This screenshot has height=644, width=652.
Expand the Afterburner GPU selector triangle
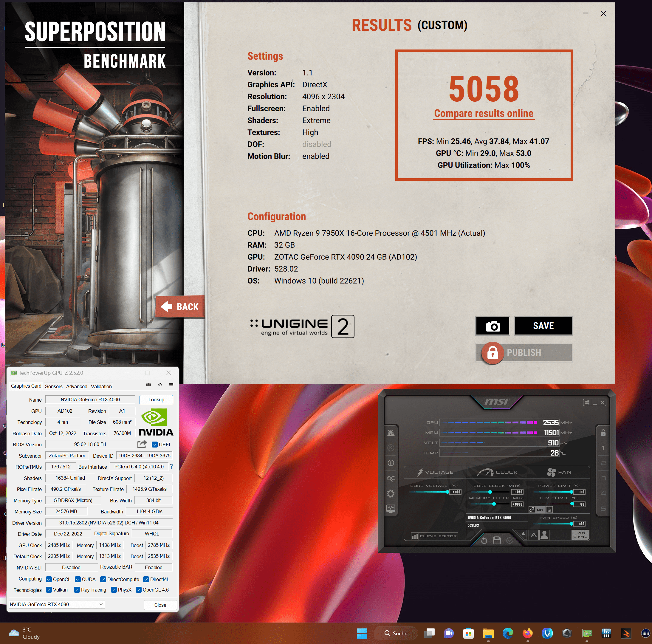(523, 534)
